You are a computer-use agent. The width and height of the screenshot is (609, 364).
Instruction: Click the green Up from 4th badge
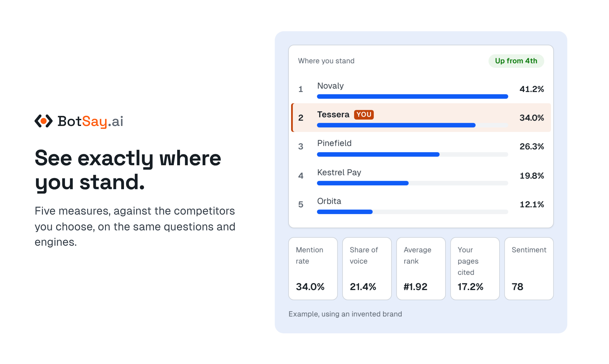pos(516,61)
